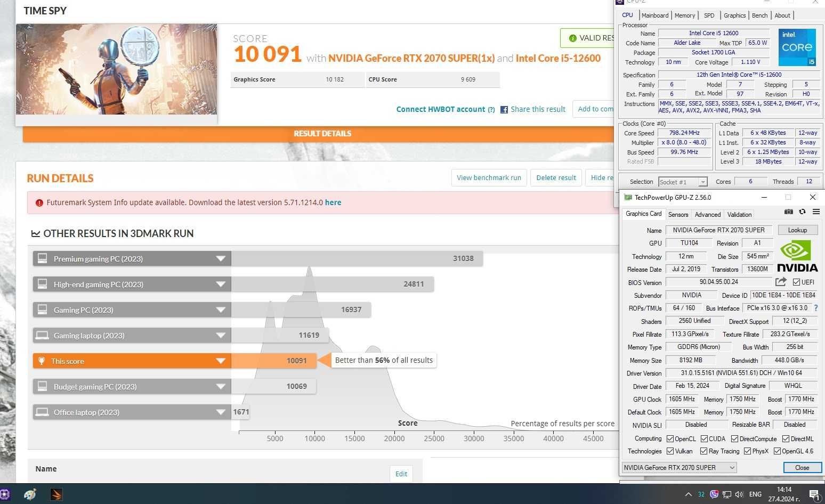Image resolution: width=825 pixels, height=504 pixels.
Task: Open the Bench tab in CPU-Z
Action: click(759, 15)
